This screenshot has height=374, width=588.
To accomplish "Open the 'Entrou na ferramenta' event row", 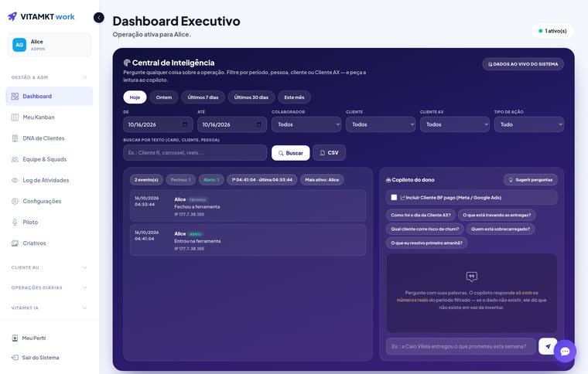I will [x=248, y=240].
